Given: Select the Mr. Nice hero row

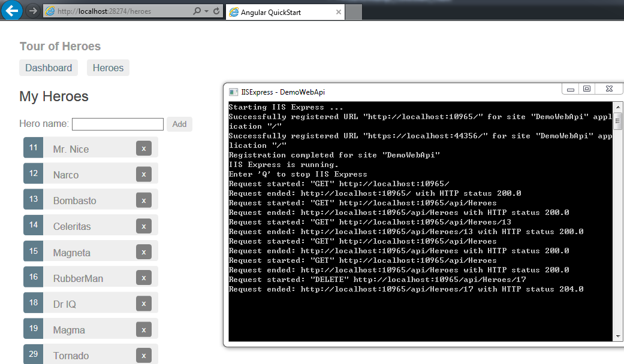Looking at the screenshot, I should [x=91, y=147].
